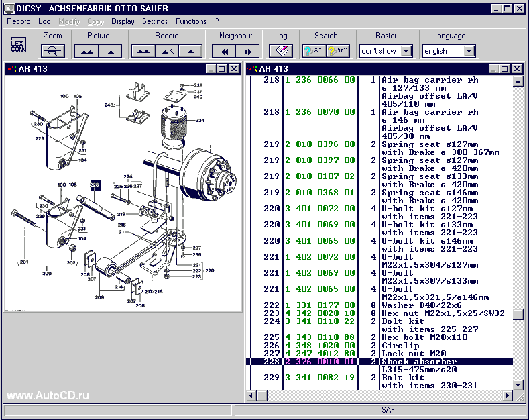Click the AR 413 picture window title icon

point(11,69)
